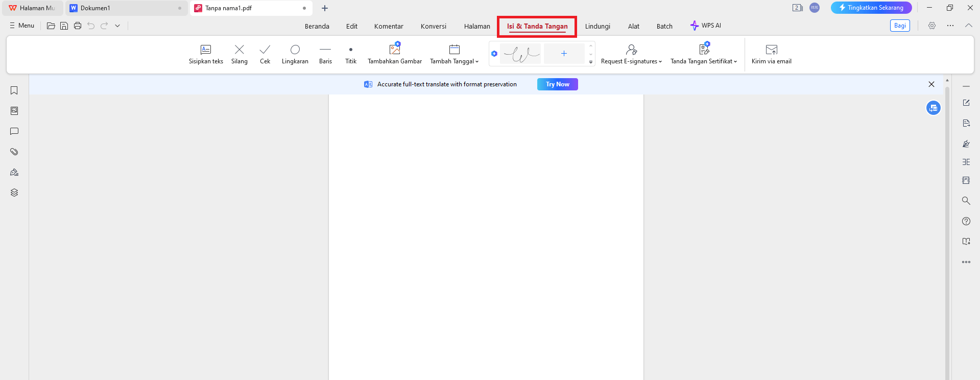Expand quick access toolbar dropdown arrow

117,26
